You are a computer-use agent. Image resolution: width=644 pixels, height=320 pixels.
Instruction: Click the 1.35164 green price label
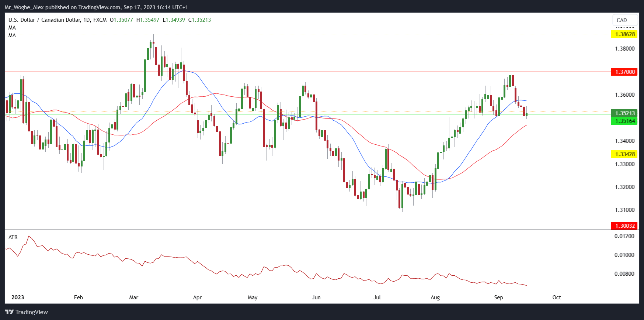coord(624,121)
